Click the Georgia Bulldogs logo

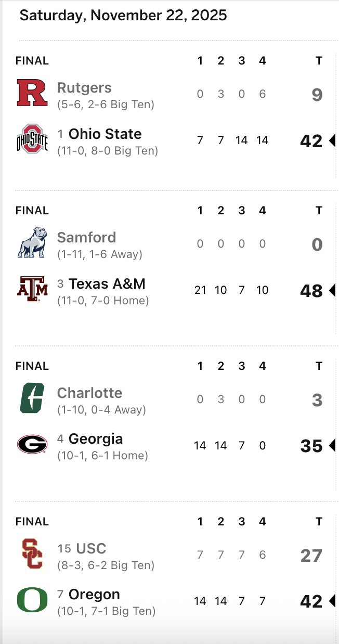32,444
